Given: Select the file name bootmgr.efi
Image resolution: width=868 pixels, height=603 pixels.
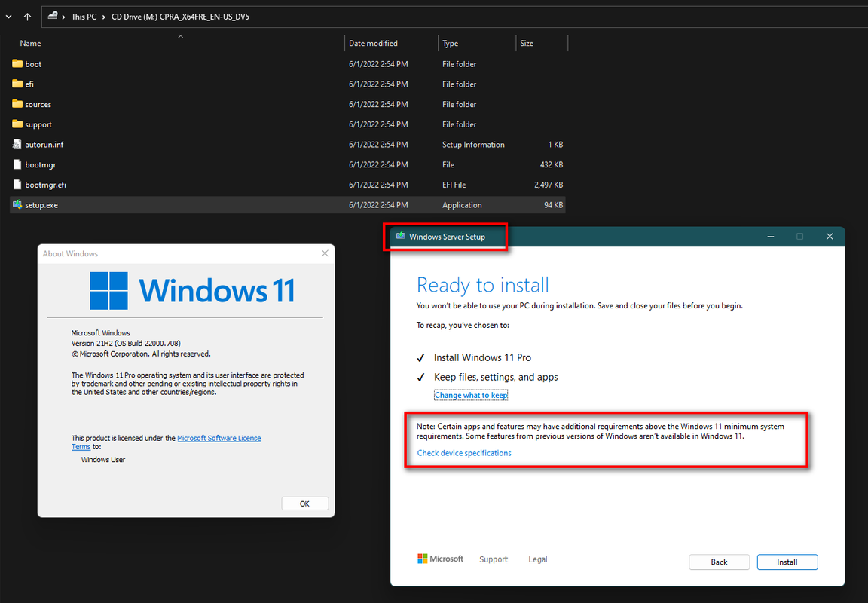Looking at the screenshot, I should [x=45, y=185].
